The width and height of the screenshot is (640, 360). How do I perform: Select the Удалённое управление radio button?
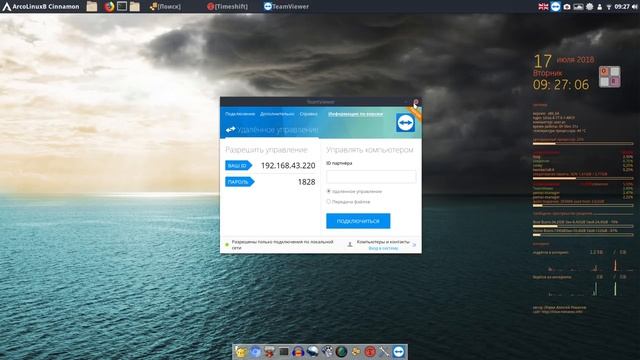(x=329, y=191)
